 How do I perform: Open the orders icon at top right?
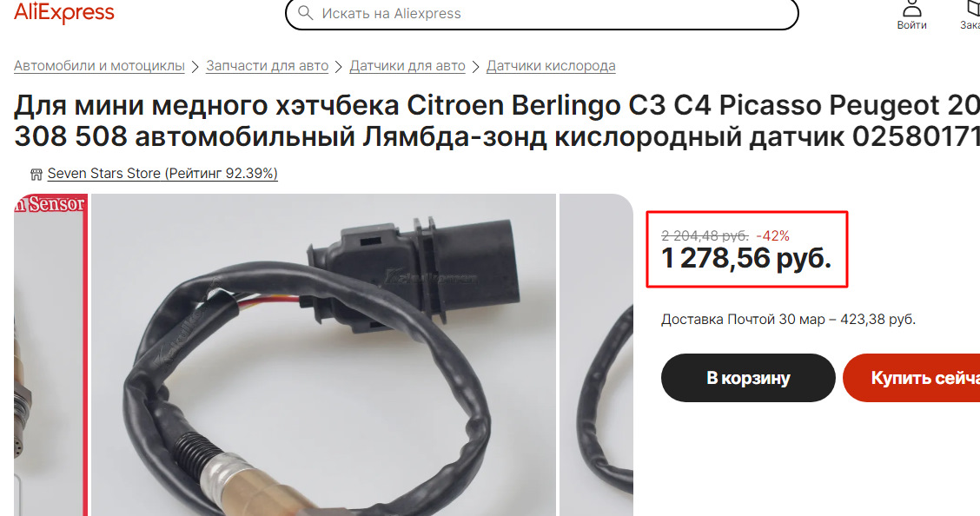point(972,8)
